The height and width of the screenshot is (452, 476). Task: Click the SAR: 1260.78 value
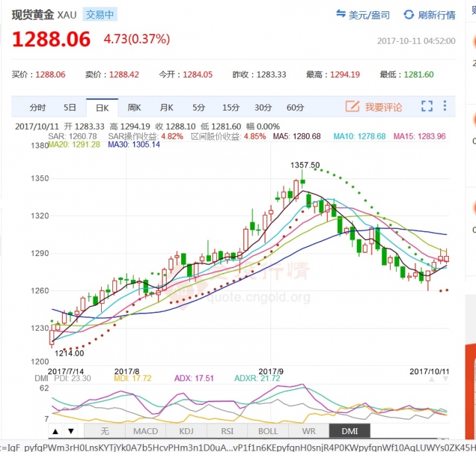[73, 136]
